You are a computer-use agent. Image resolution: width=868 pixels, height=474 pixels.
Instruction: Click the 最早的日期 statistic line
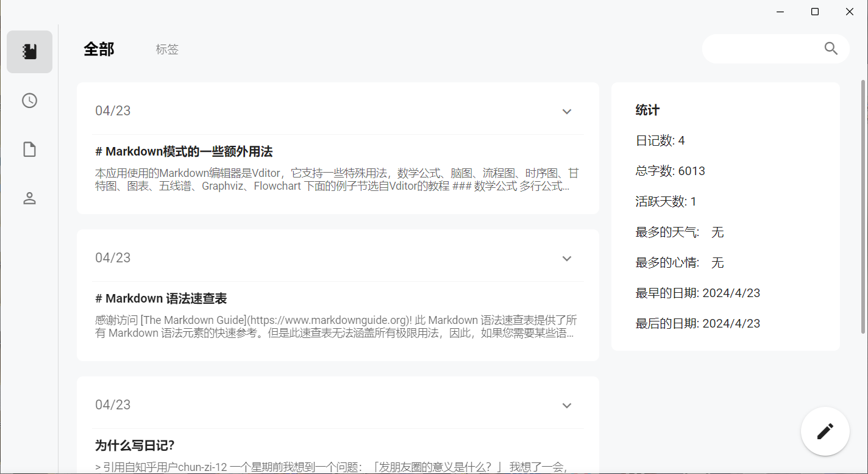coord(699,292)
